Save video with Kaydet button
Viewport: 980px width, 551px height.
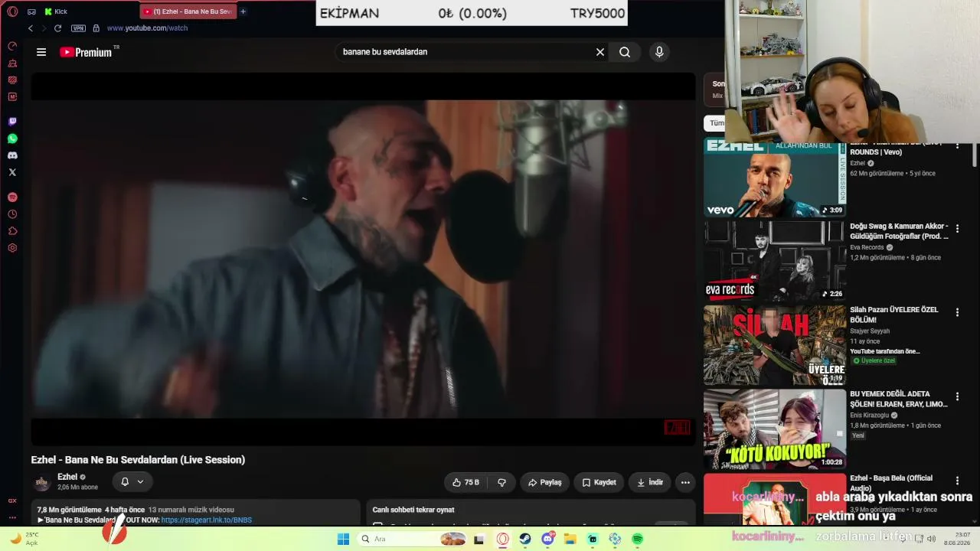pos(599,482)
